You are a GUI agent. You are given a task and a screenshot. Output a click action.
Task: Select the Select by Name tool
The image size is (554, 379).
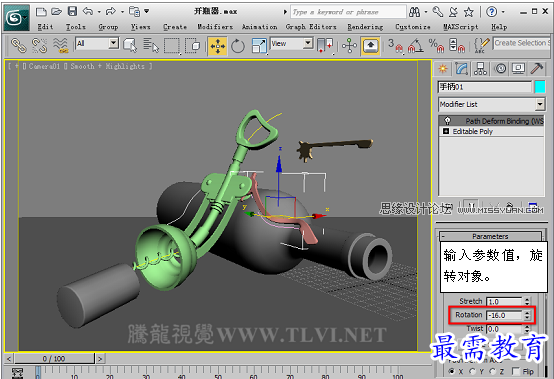pyautogui.click(x=151, y=46)
